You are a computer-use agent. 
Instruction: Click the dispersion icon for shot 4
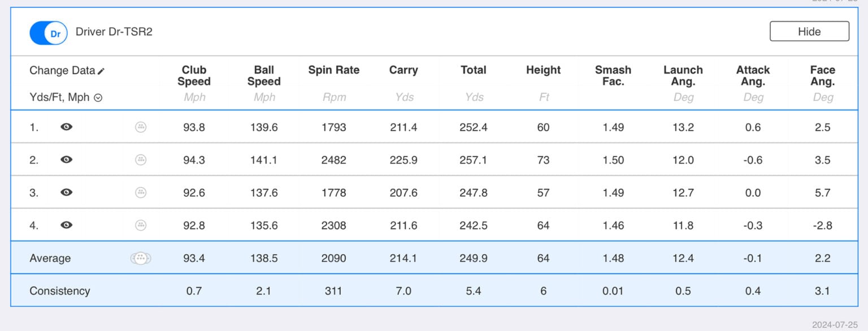tap(141, 225)
